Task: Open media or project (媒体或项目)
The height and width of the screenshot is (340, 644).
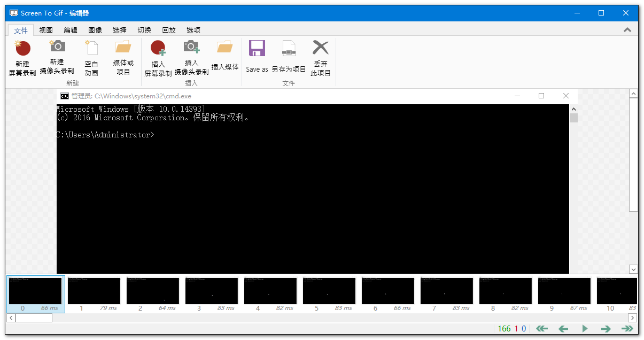Action: (123, 58)
